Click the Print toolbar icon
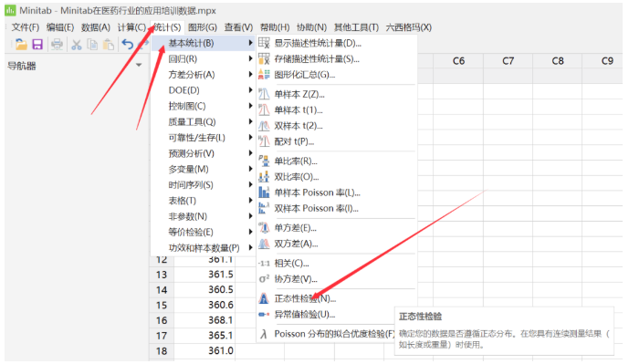This screenshot has width=629, height=364. [x=57, y=44]
